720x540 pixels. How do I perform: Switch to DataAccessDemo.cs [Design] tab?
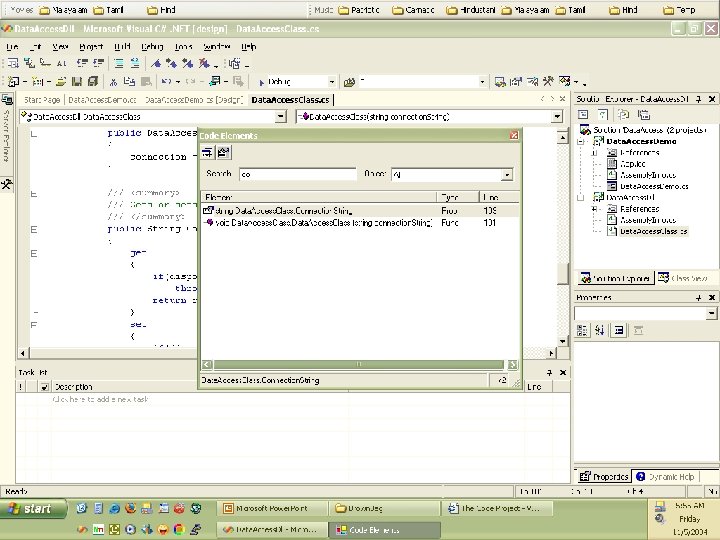pos(194,100)
